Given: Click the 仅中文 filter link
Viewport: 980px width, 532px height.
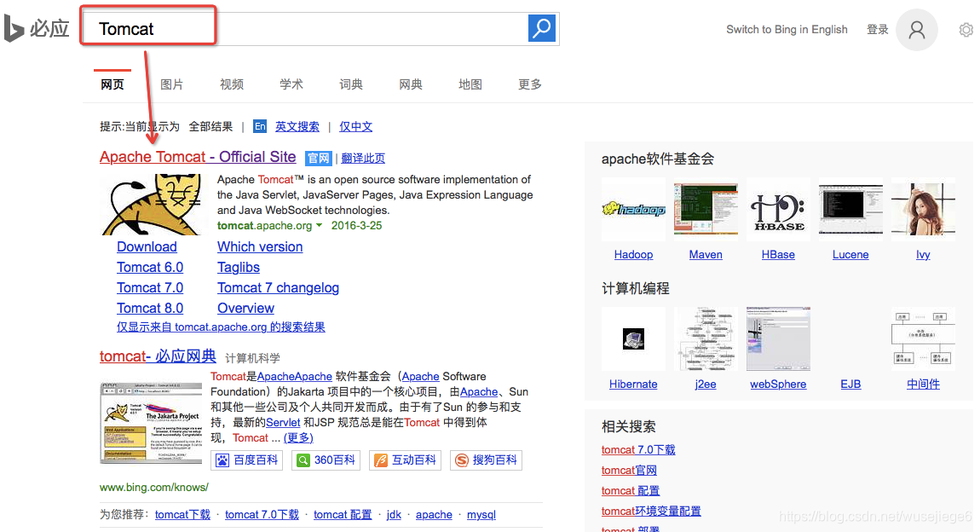Looking at the screenshot, I should [x=355, y=126].
